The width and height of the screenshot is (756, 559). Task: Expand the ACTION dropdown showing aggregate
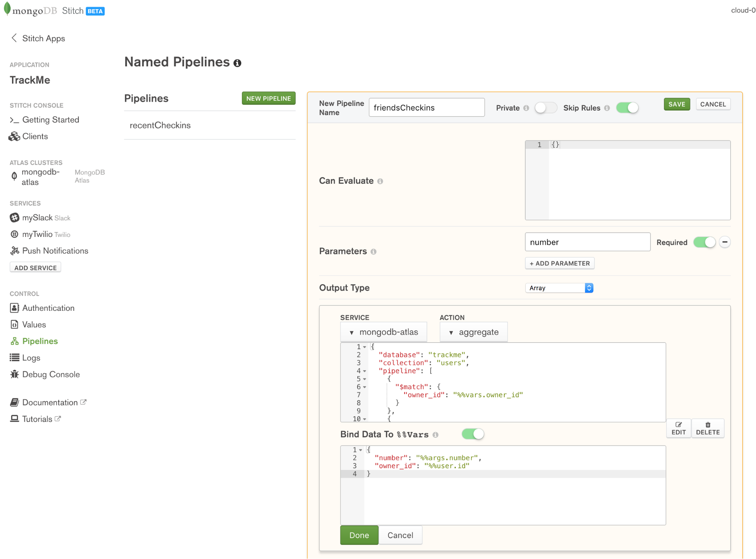tap(473, 332)
